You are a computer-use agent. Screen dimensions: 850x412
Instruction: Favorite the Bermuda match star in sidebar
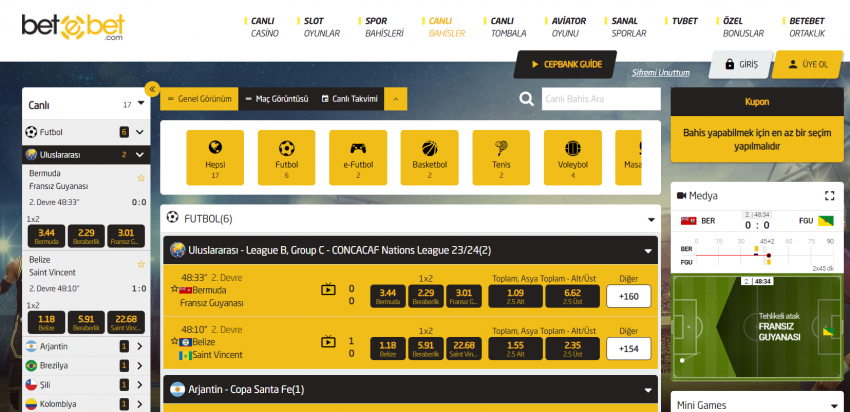[x=141, y=179]
